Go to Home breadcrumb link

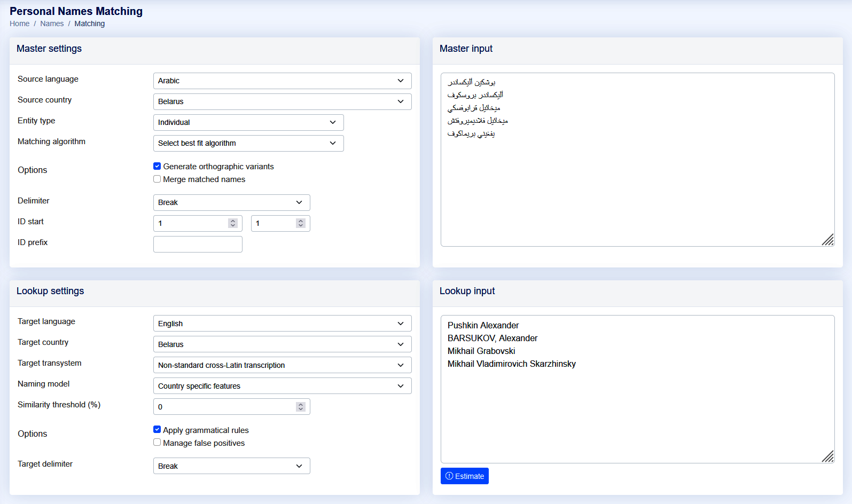pyautogui.click(x=20, y=23)
